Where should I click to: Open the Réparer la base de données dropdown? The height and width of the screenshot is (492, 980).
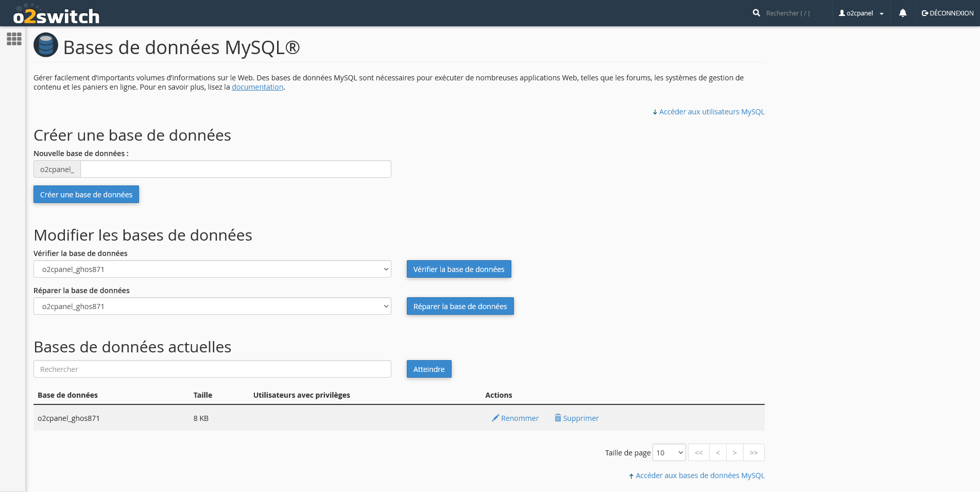click(x=212, y=306)
